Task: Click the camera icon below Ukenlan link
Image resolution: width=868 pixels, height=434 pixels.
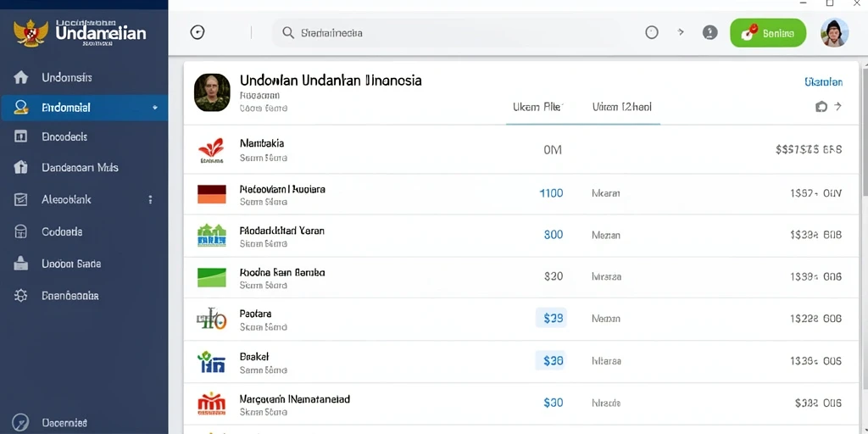Action: click(821, 106)
